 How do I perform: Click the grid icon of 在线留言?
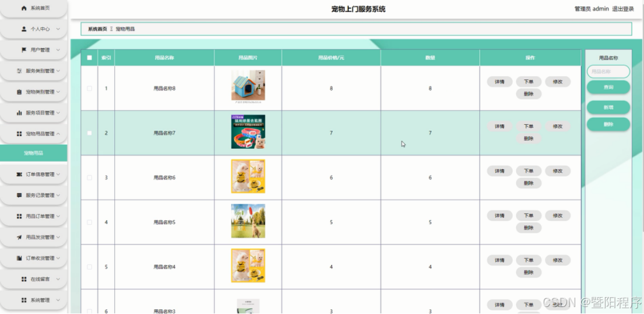[24, 279]
